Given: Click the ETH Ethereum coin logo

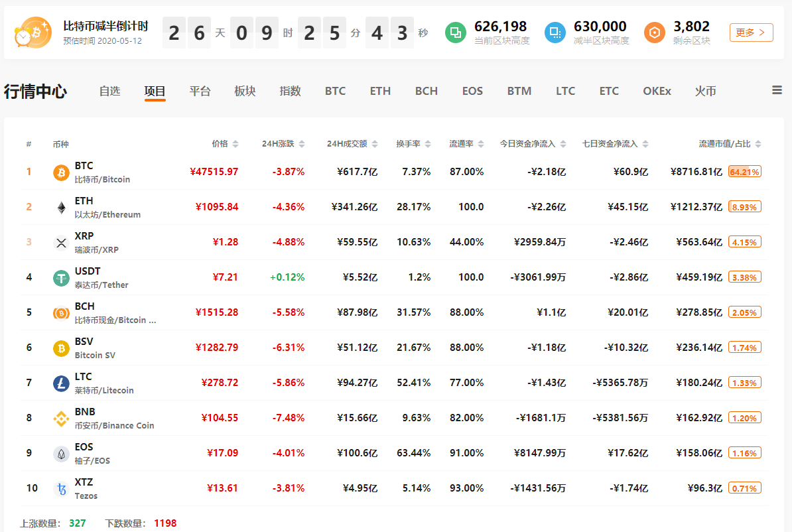Looking at the screenshot, I should pyautogui.click(x=61, y=208).
